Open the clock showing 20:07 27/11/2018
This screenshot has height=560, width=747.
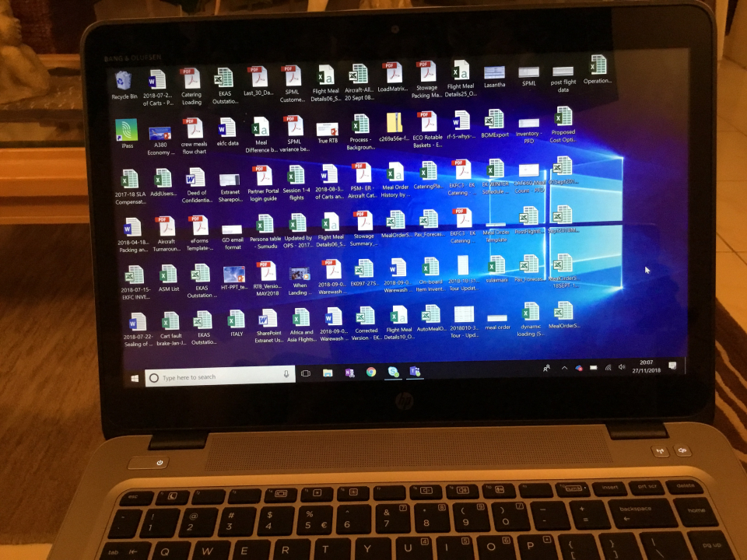click(646, 366)
